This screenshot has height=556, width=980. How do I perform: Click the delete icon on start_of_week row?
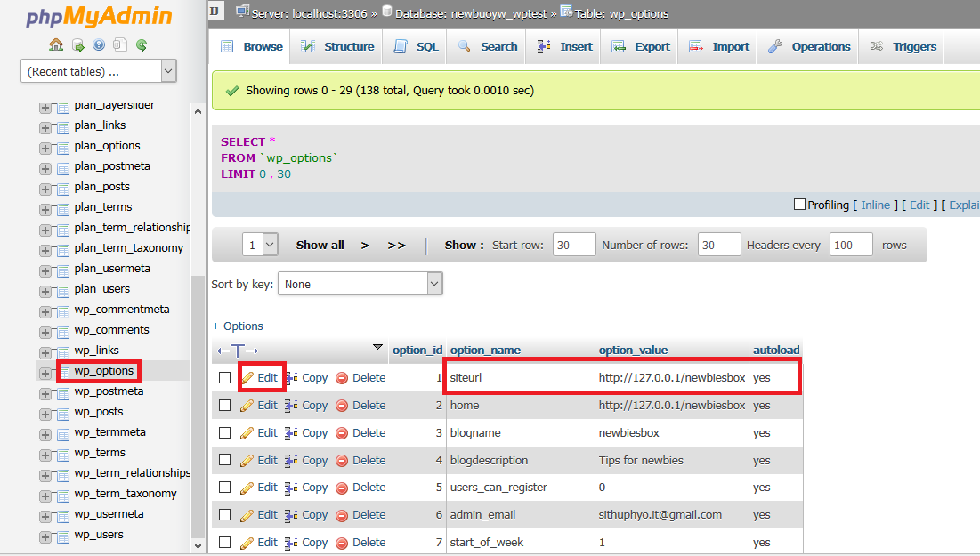[342, 543]
